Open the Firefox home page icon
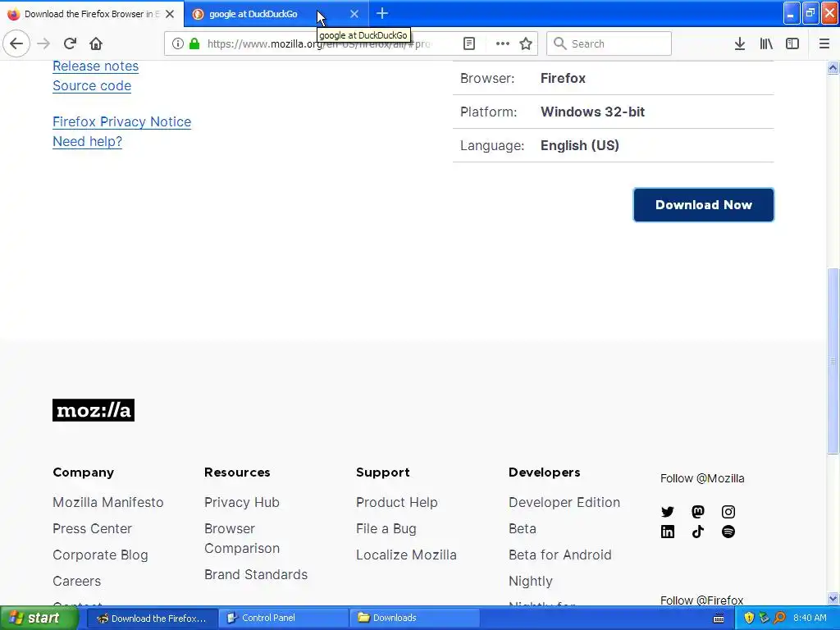840x630 pixels. pos(96,43)
